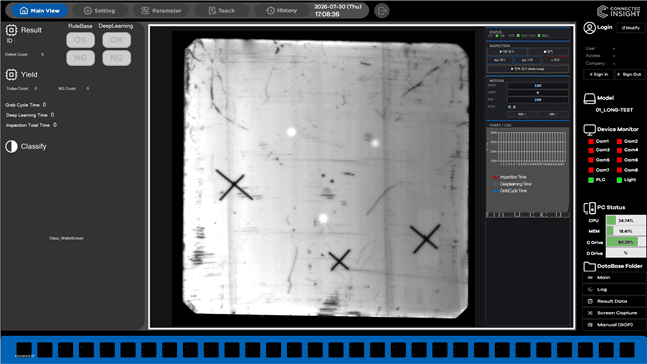Click the Sign Out button
The width and height of the screenshot is (647, 364).
[x=630, y=74]
